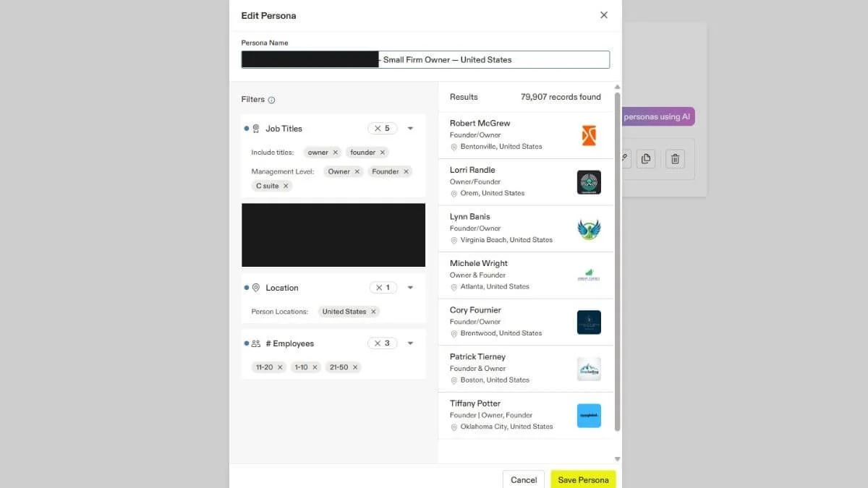Click the Atlanta location pin icon
Viewport: 868px width, 488px height.
pyautogui.click(x=454, y=287)
